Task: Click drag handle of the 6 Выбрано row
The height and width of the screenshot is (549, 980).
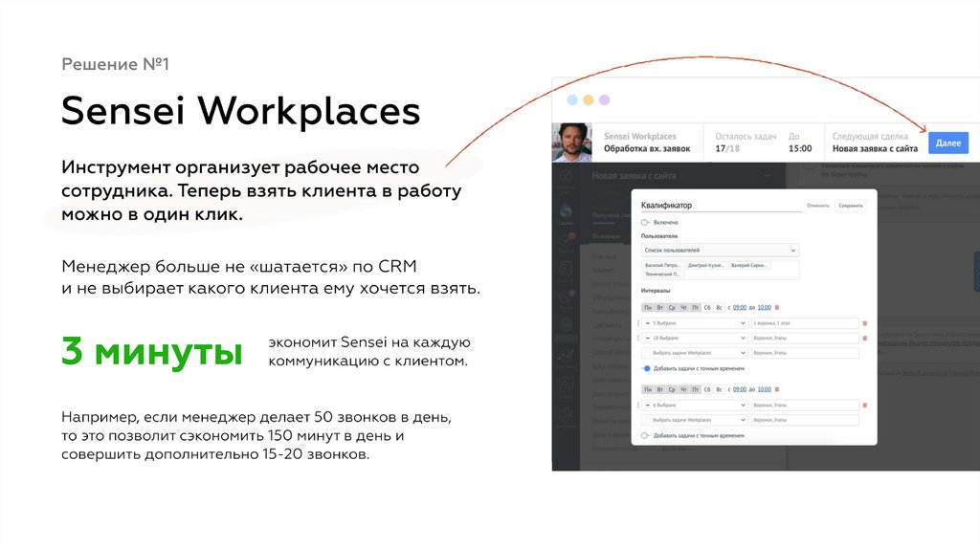Action: point(638,406)
